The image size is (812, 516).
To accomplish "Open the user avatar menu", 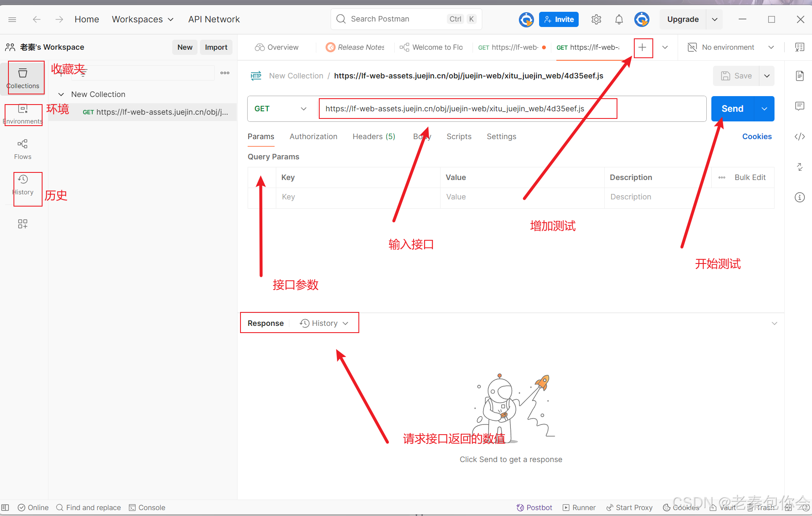I will click(641, 19).
